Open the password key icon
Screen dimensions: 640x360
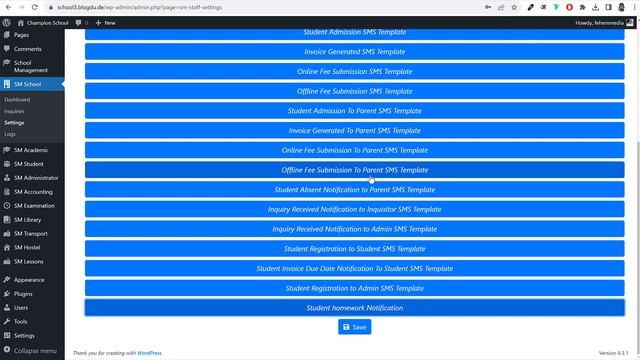point(488,7)
